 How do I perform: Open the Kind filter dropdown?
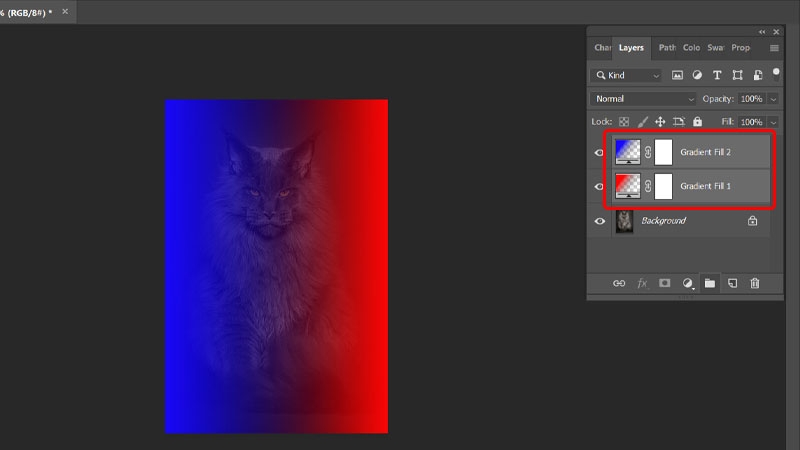point(627,76)
